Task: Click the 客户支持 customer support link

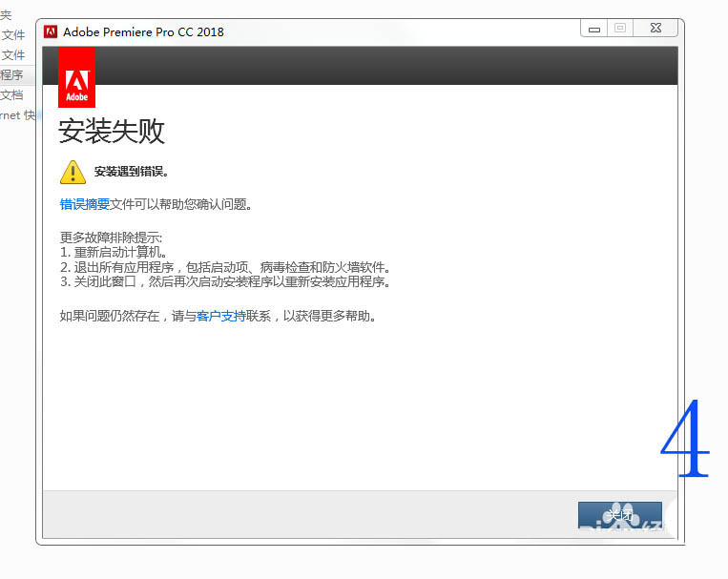Action: [x=221, y=316]
